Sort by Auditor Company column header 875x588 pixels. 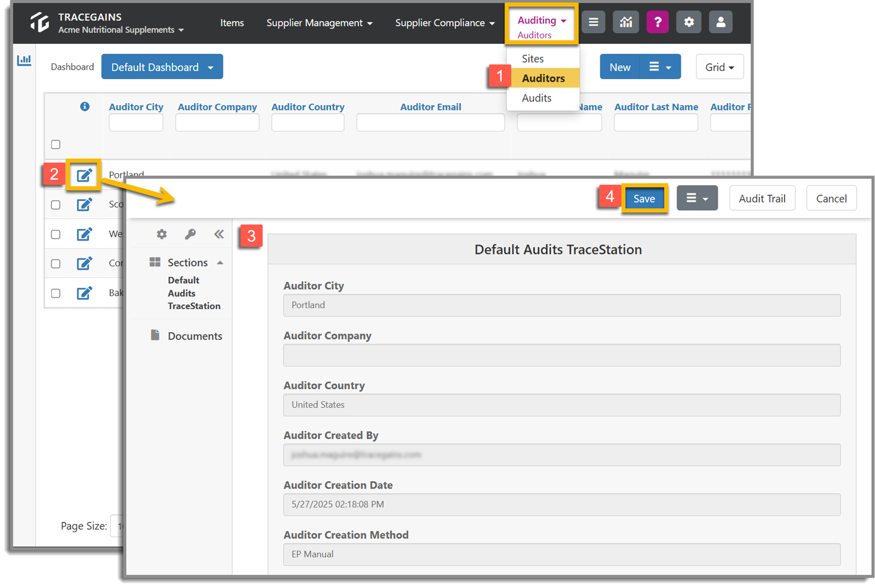click(x=217, y=107)
